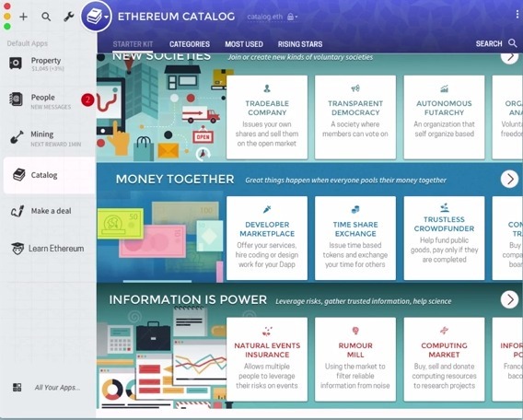Viewport: 523px width, 420px height.
Task: Click the Make a deal signature icon
Action: (17, 211)
